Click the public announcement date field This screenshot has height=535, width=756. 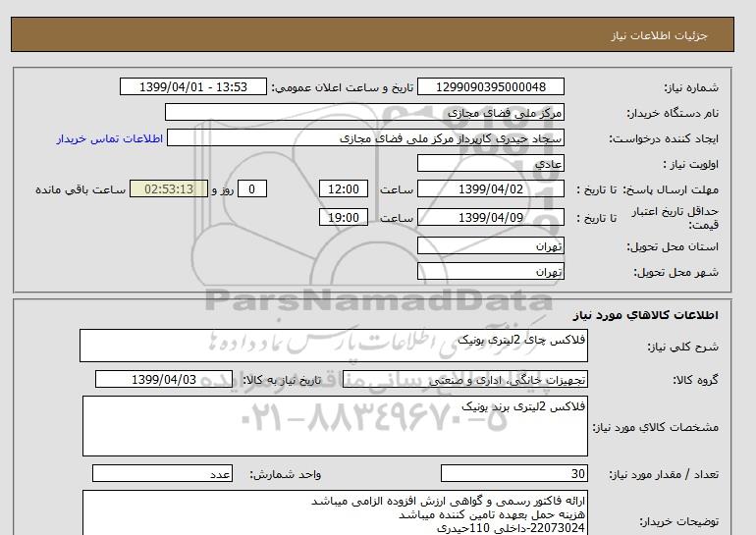(192, 87)
